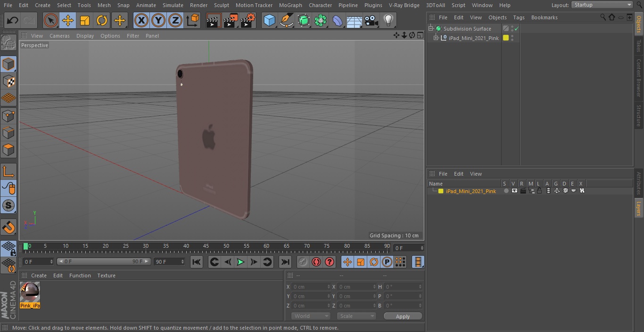This screenshot has height=332, width=644.
Task: Open the Sculpt menu
Action: (x=221, y=5)
